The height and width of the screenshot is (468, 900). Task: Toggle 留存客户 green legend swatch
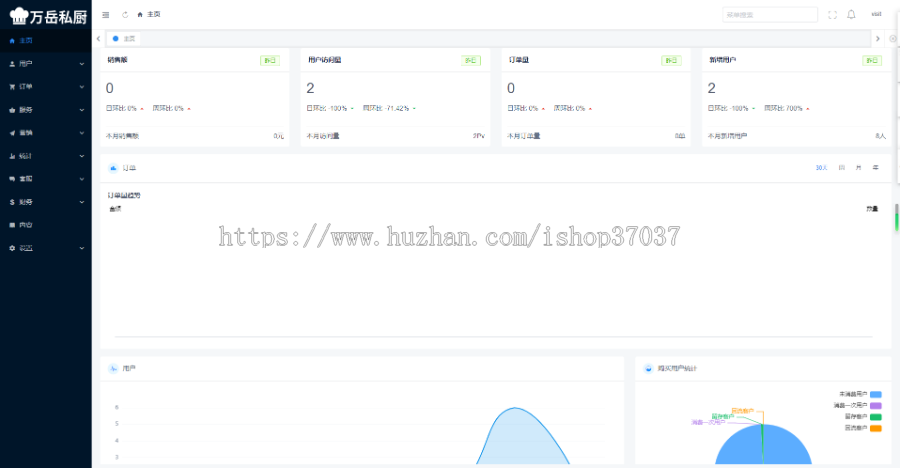click(x=875, y=417)
